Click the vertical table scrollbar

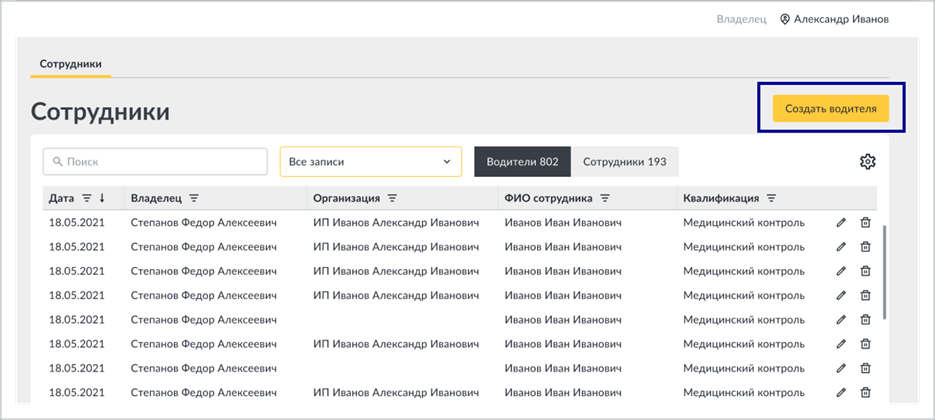click(x=886, y=272)
